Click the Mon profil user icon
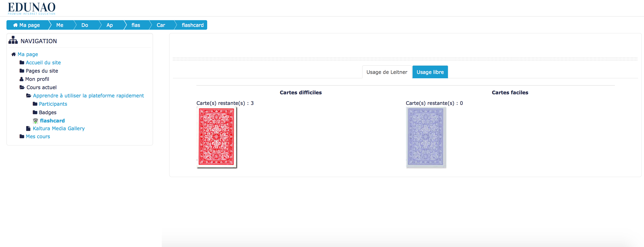644x247 pixels. [22, 79]
